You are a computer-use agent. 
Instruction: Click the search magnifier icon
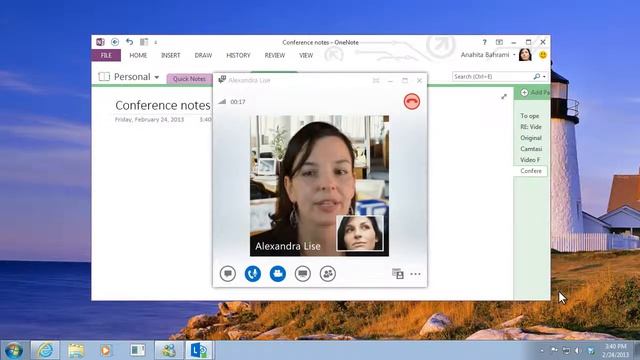coord(537,76)
